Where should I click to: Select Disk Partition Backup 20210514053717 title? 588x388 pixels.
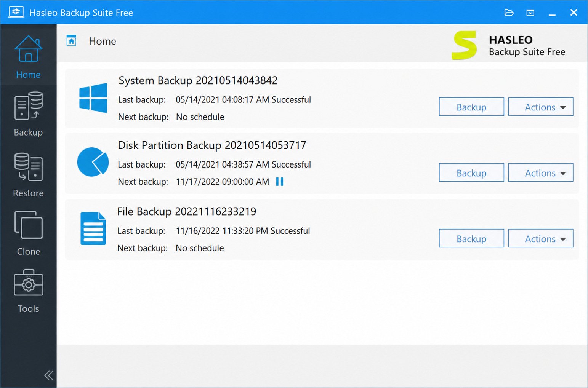(x=212, y=145)
